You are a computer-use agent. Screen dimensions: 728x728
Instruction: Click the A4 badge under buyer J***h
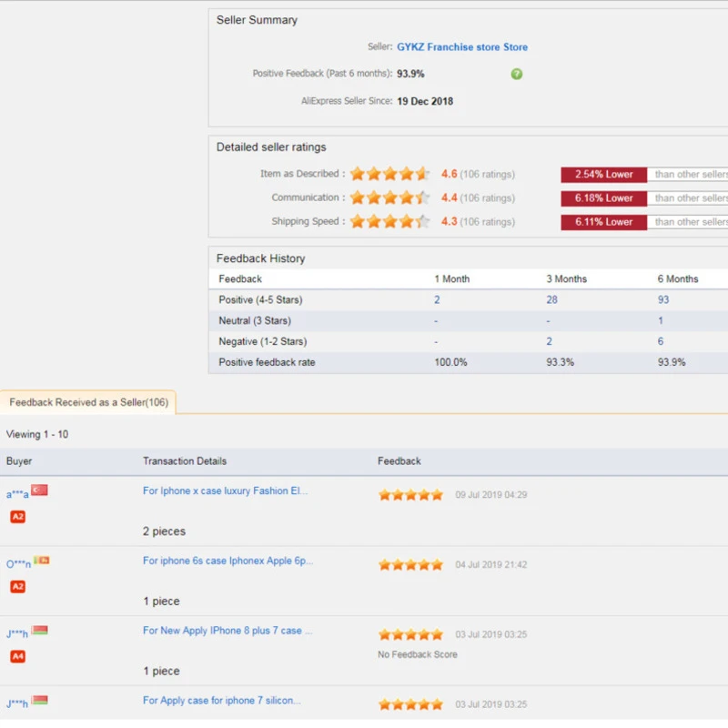[17, 656]
